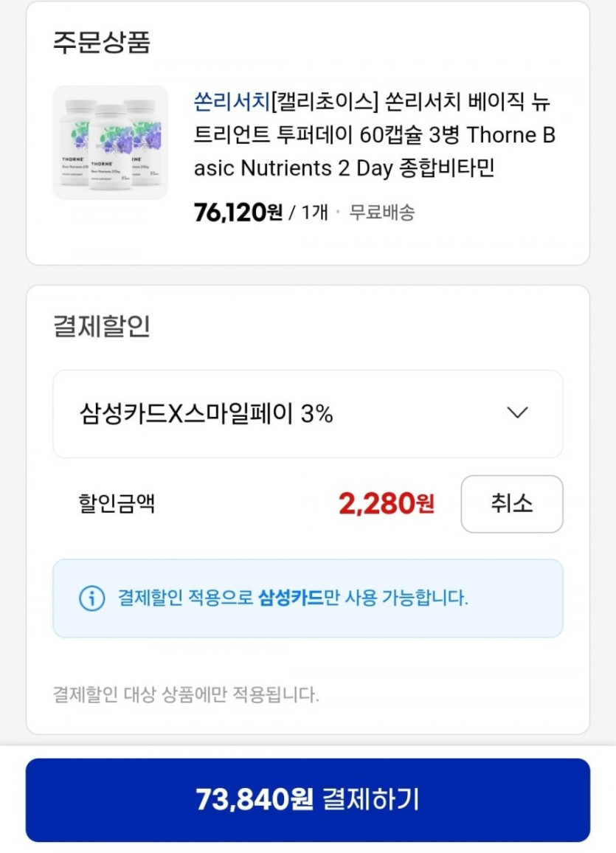Click the red 2,280원 discount amount
This screenshot has height=853, width=616.
click(x=386, y=504)
